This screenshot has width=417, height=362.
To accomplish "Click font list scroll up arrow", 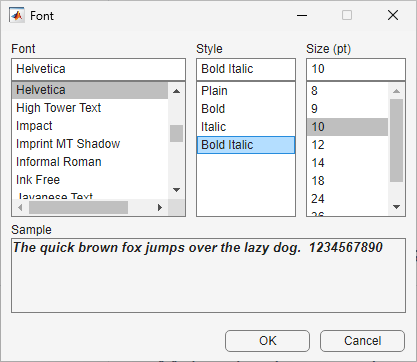I will (176, 91).
